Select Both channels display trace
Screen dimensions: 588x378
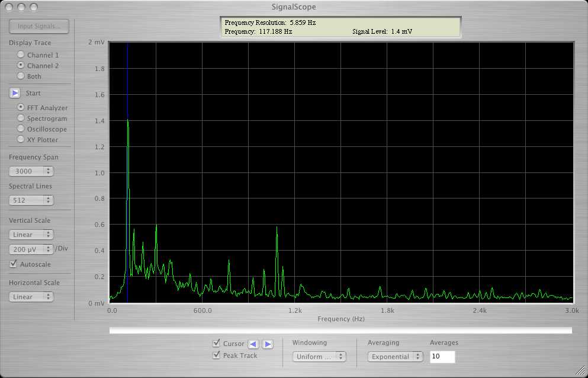[x=21, y=76]
